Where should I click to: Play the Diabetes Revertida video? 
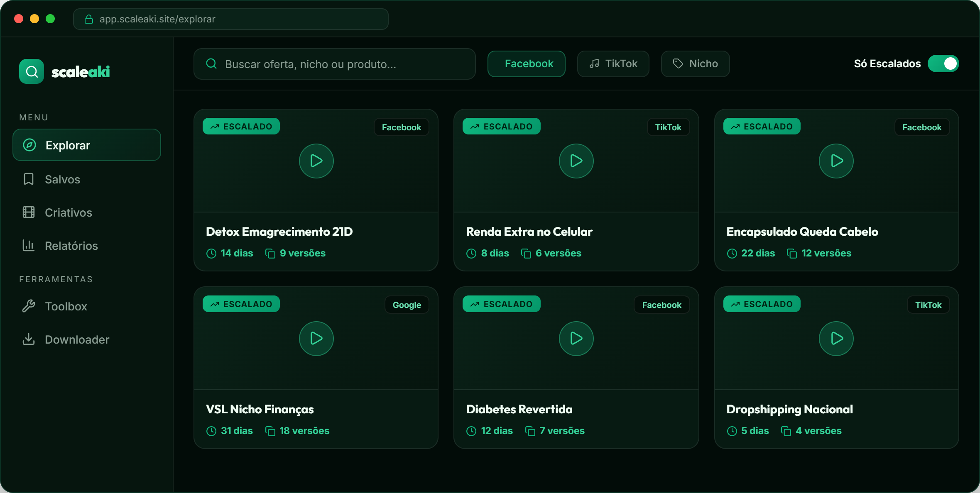point(576,339)
